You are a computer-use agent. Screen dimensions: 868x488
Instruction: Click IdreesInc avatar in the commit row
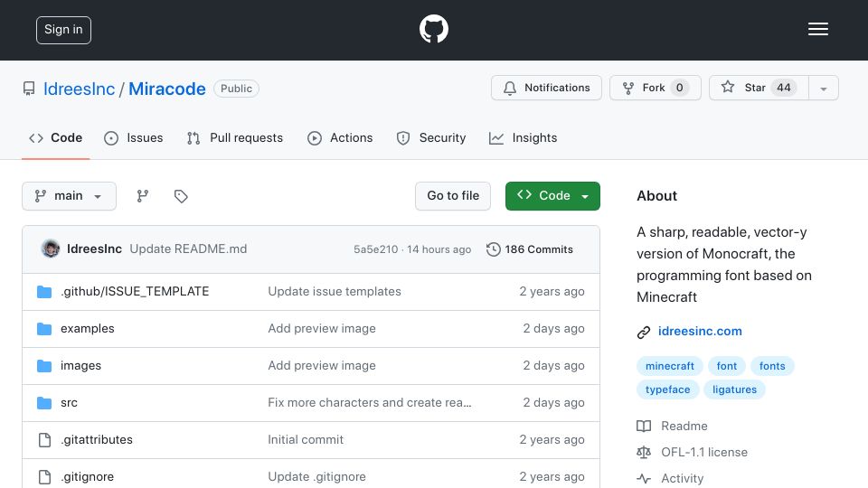click(x=51, y=249)
